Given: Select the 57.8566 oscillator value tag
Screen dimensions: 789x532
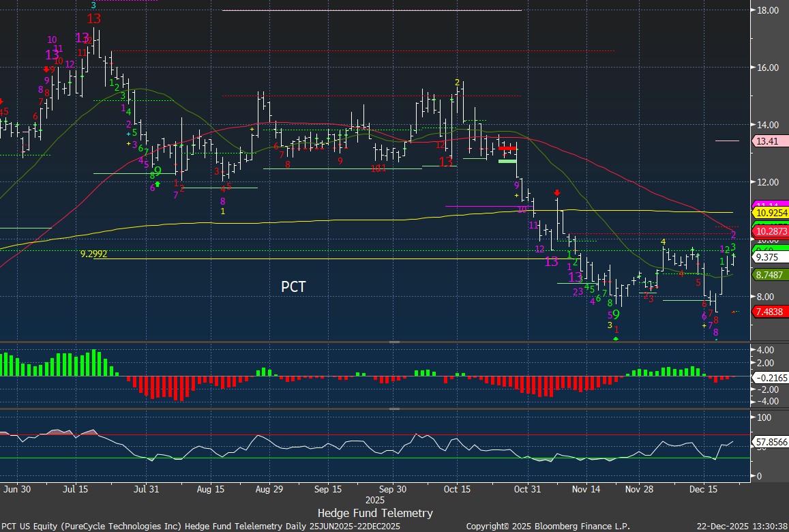Looking at the screenshot, I should 769,442.
